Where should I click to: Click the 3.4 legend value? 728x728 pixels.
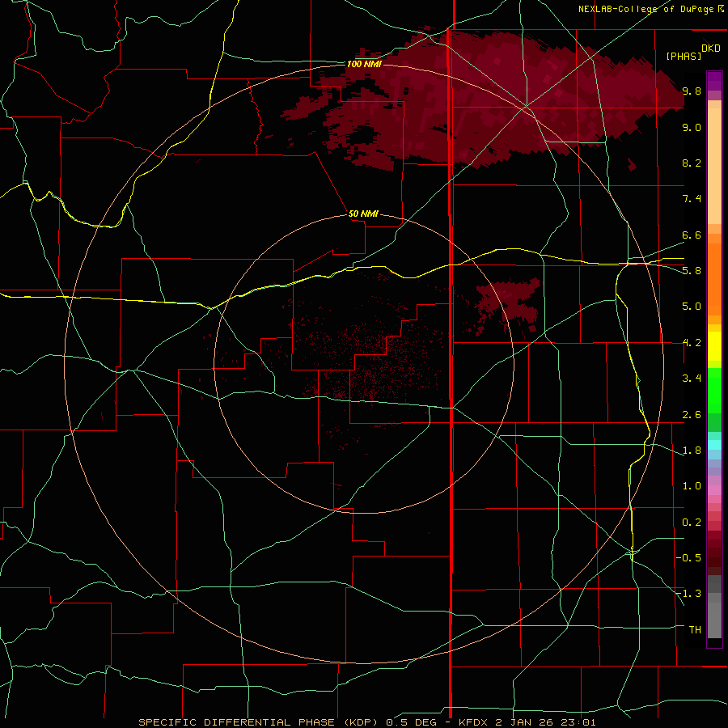(x=692, y=379)
